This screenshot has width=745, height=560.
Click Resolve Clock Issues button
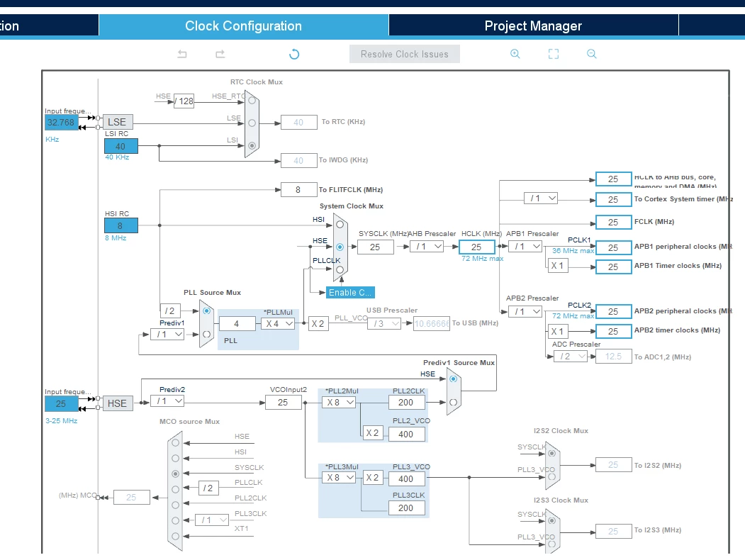(x=404, y=54)
